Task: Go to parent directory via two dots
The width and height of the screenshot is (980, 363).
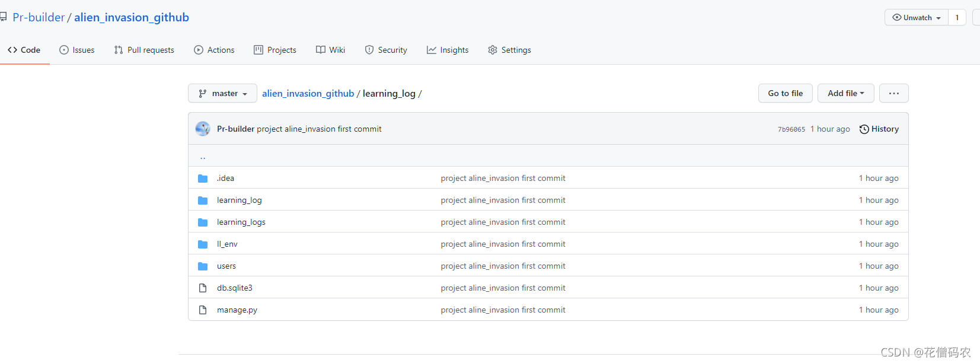Action: [203, 157]
